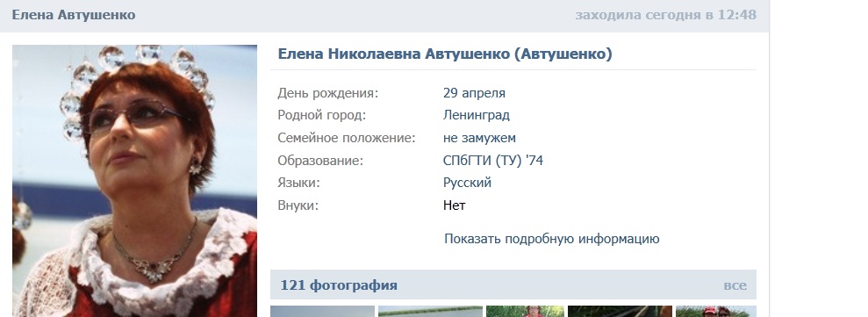This screenshot has width=868, height=317.
Task: Click the Нет value next to Внуки
Action: pos(454,205)
